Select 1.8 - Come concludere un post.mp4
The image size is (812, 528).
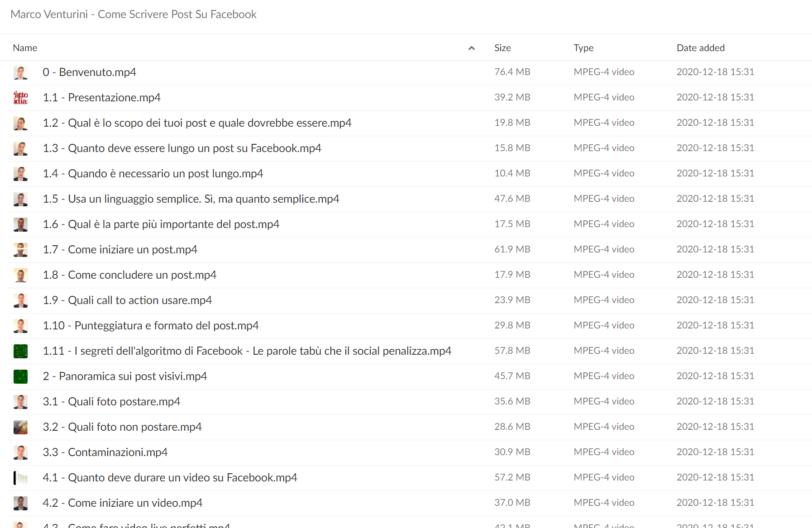pyautogui.click(x=129, y=275)
